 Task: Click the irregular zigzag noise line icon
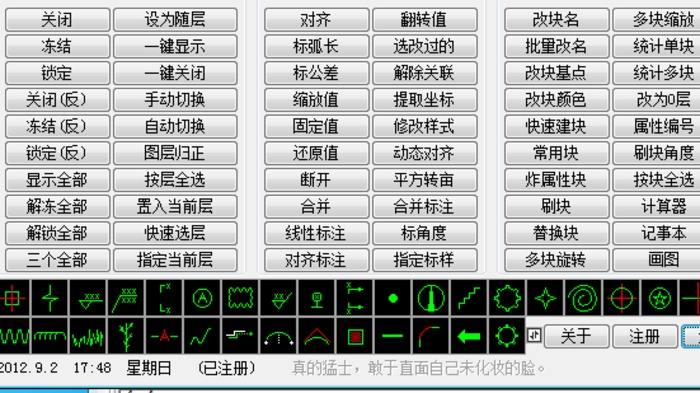point(88,336)
